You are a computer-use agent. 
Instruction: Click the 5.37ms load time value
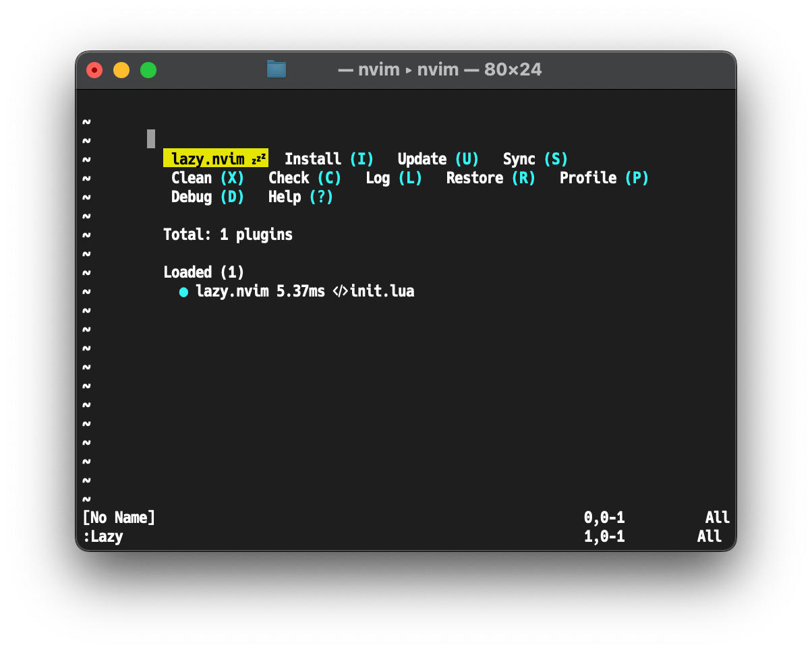click(x=301, y=292)
